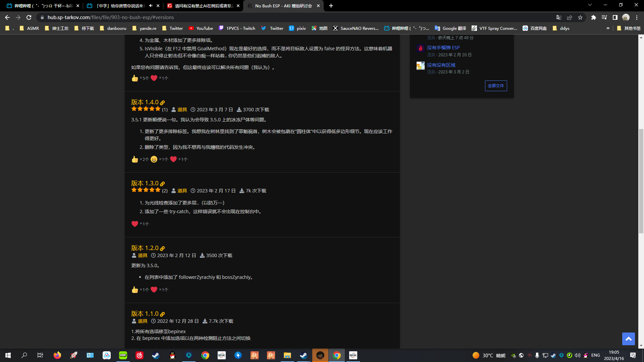
Task: Open the 没有手榴弹 ESP file link
Action: [x=443, y=48]
